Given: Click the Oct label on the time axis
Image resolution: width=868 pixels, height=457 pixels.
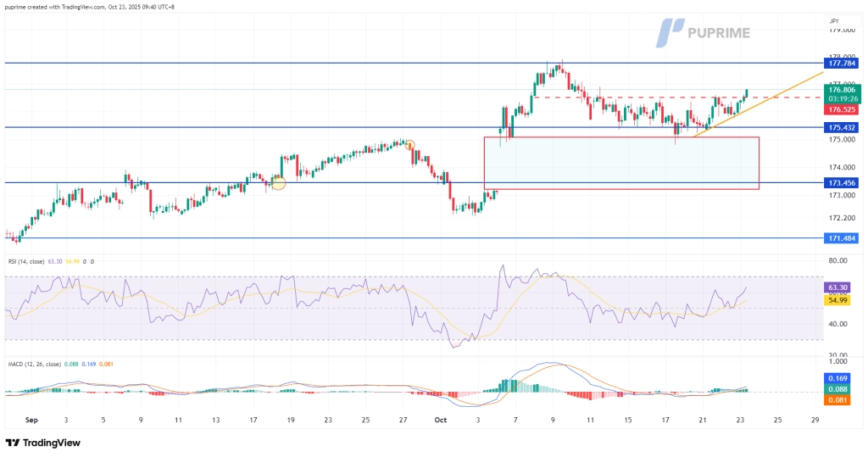Looking at the screenshot, I should point(439,420).
